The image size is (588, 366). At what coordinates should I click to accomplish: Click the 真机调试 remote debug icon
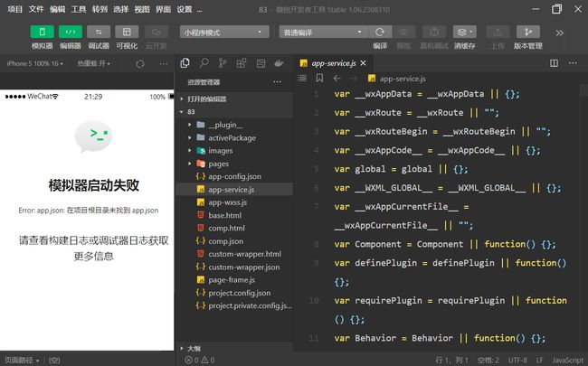tap(434, 33)
